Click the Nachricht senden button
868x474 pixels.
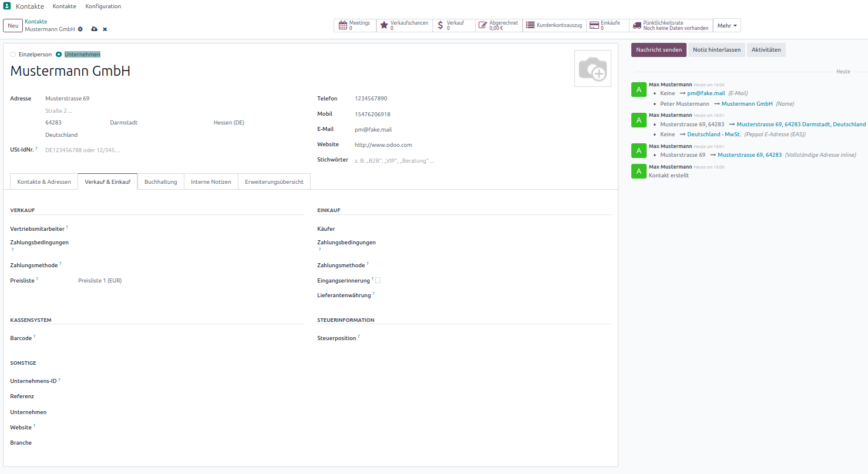(x=658, y=50)
